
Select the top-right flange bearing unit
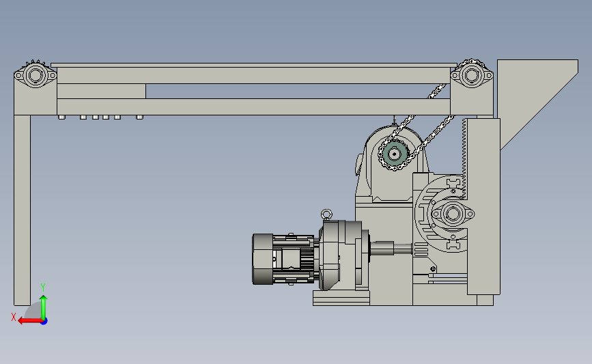point(472,75)
